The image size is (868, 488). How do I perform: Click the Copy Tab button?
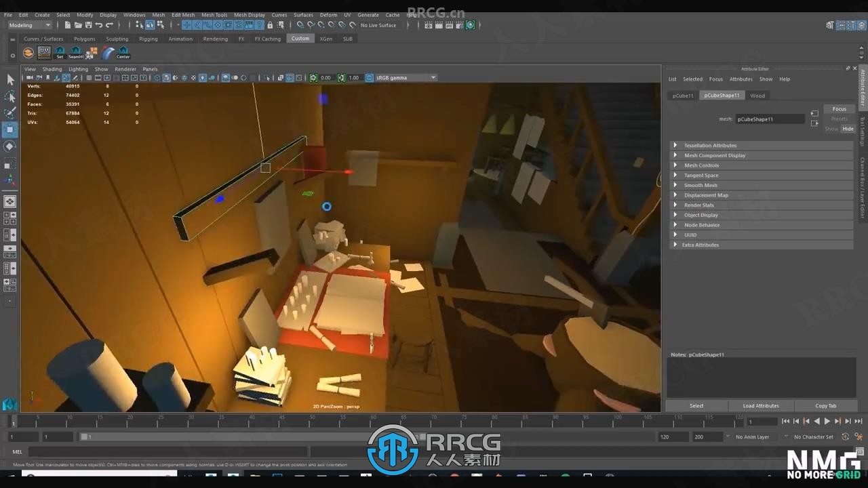tap(825, 406)
